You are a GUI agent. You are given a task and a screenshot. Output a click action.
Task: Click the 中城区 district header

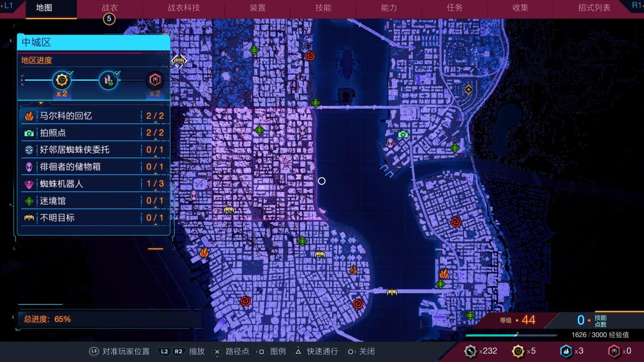[x=94, y=43]
